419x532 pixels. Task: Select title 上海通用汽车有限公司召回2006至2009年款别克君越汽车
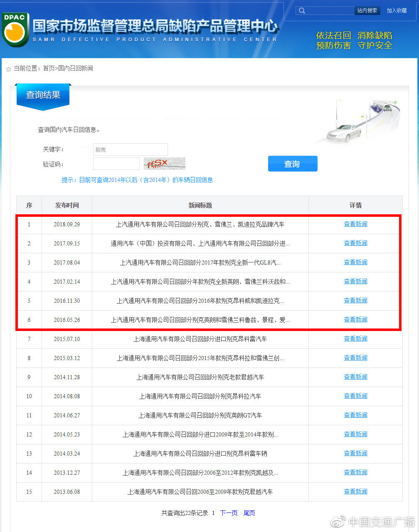[200, 492]
